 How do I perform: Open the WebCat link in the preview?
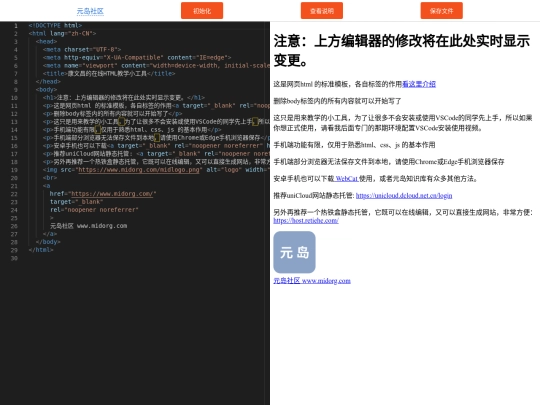pyautogui.click(x=346, y=178)
